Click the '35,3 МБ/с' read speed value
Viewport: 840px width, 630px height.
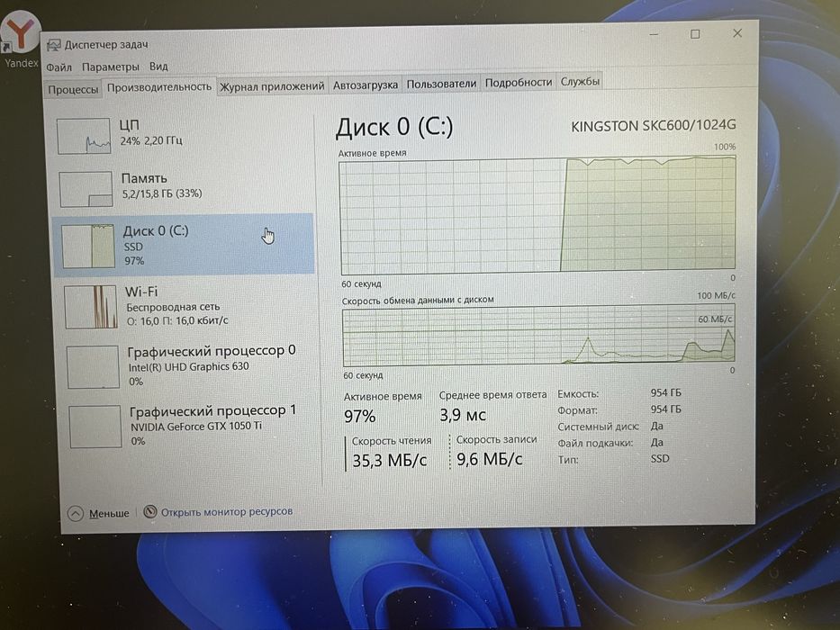390,460
